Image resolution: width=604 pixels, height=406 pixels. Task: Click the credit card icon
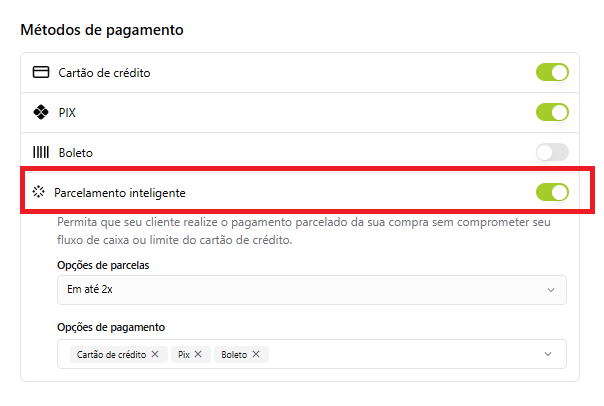(41, 72)
